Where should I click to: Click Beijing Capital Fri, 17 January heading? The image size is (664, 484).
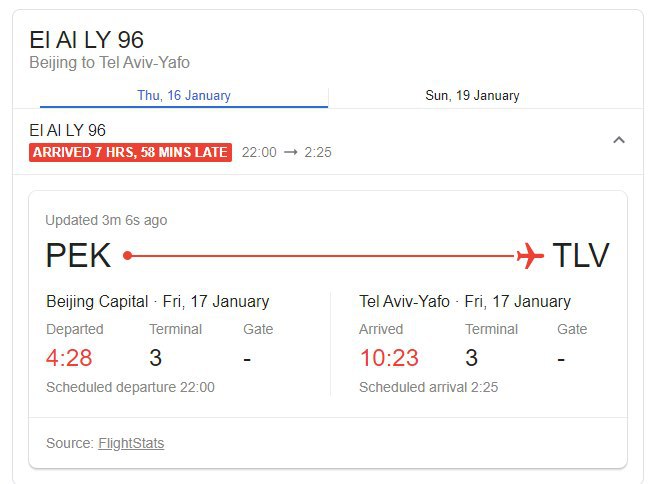click(158, 302)
